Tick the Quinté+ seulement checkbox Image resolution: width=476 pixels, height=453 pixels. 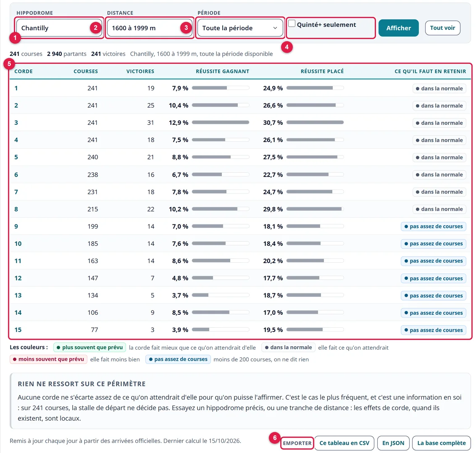(292, 24)
